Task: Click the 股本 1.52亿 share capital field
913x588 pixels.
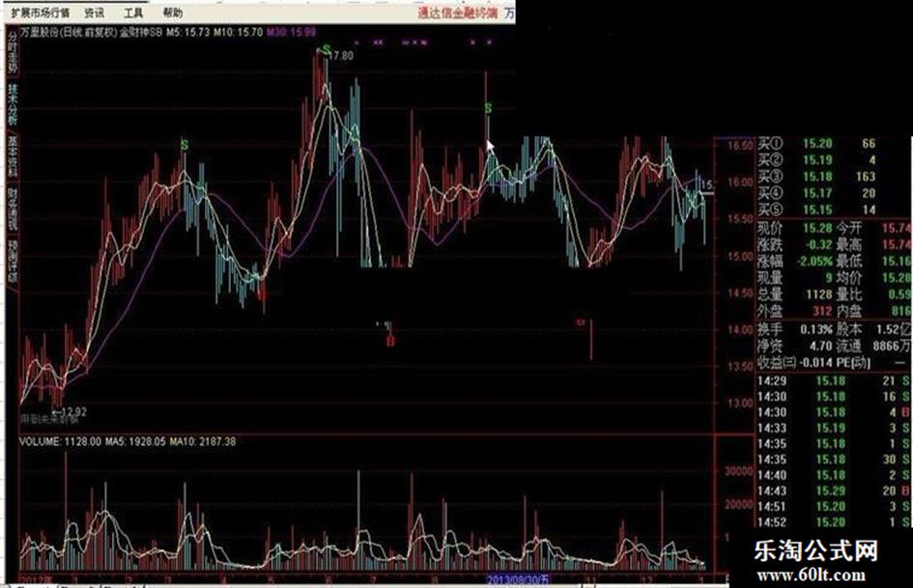Action: (873, 329)
